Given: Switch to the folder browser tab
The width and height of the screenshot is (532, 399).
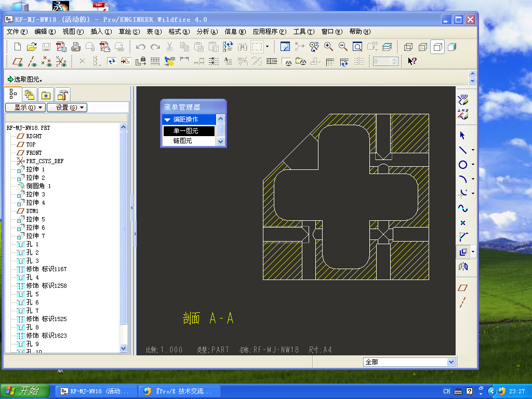Looking at the screenshot, I should point(30,95).
